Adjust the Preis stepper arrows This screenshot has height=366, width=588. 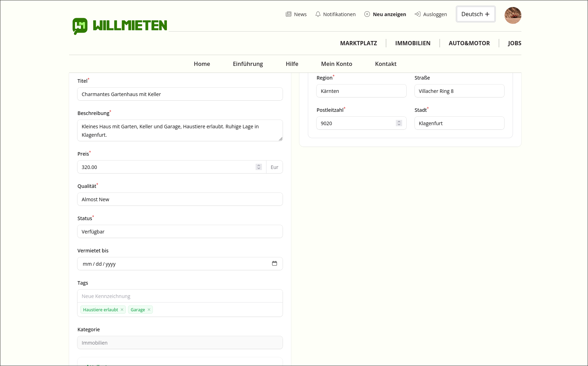coord(259,167)
